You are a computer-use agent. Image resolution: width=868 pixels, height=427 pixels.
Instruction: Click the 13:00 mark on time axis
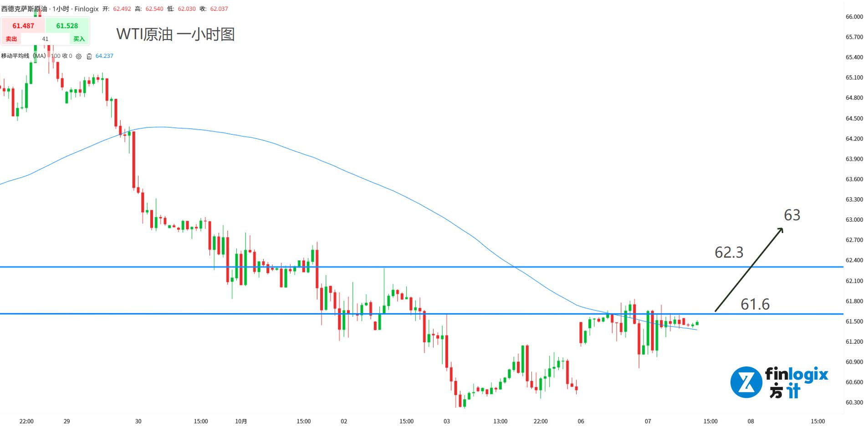click(x=500, y=421)
